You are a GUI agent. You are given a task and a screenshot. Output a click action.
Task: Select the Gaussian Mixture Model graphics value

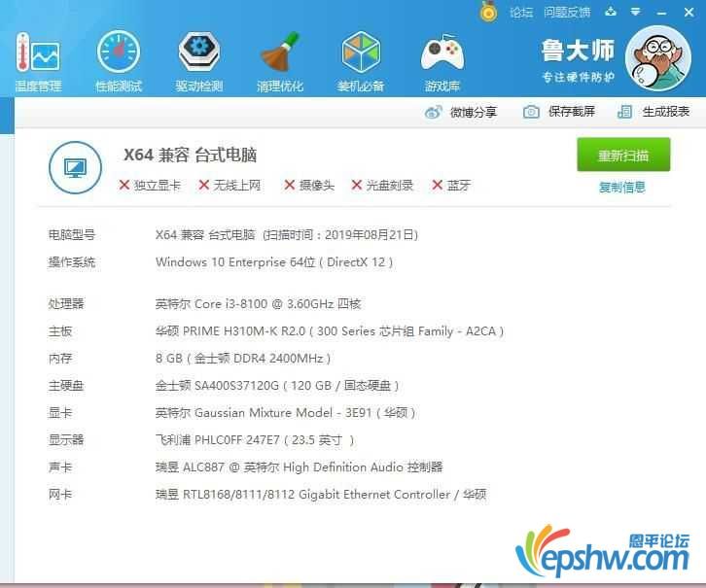285,413
